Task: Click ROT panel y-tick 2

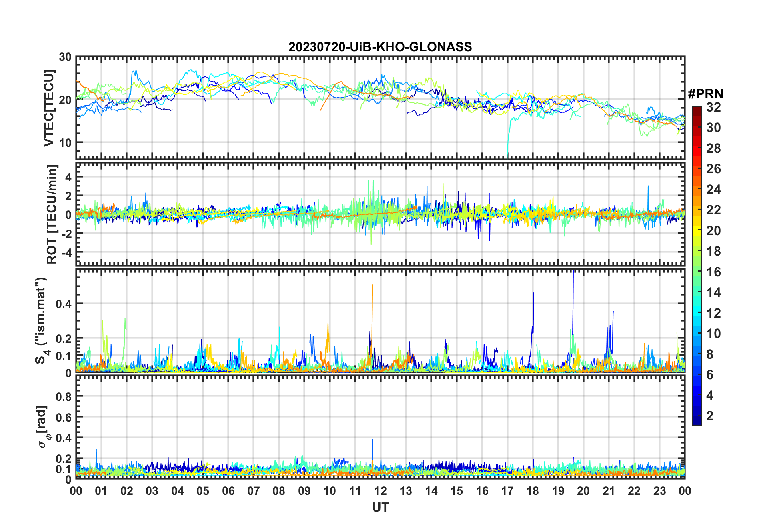Action: [x=68, y=196]
